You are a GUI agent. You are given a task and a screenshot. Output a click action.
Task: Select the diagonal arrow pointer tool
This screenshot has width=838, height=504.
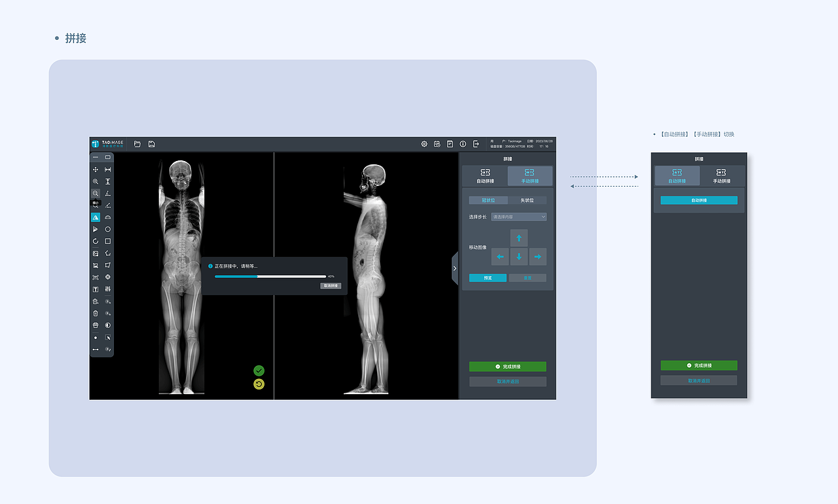coord(108,337)
